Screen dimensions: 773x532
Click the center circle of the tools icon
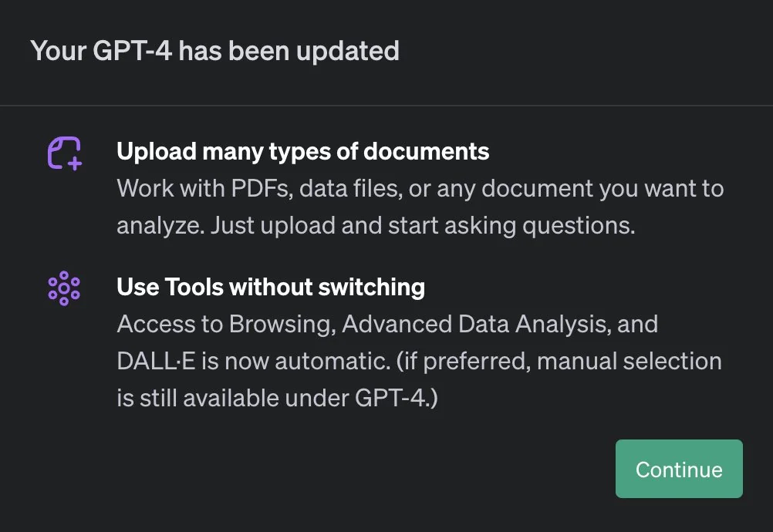65,288
